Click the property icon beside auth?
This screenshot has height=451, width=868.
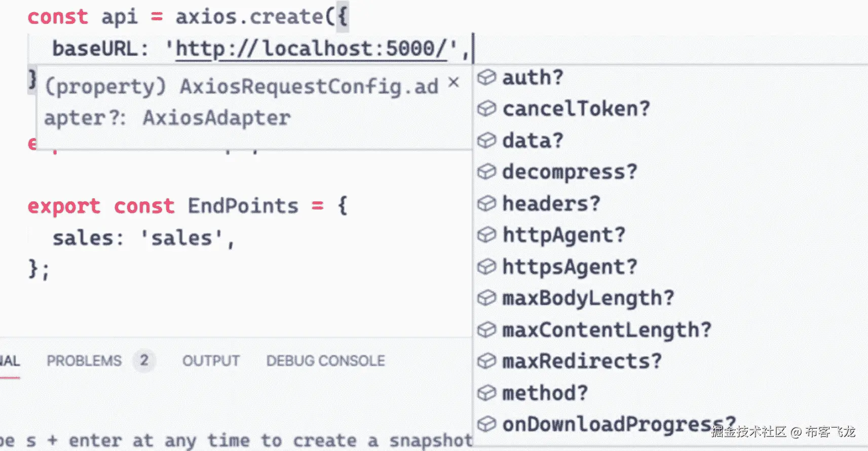coord(486,77)
